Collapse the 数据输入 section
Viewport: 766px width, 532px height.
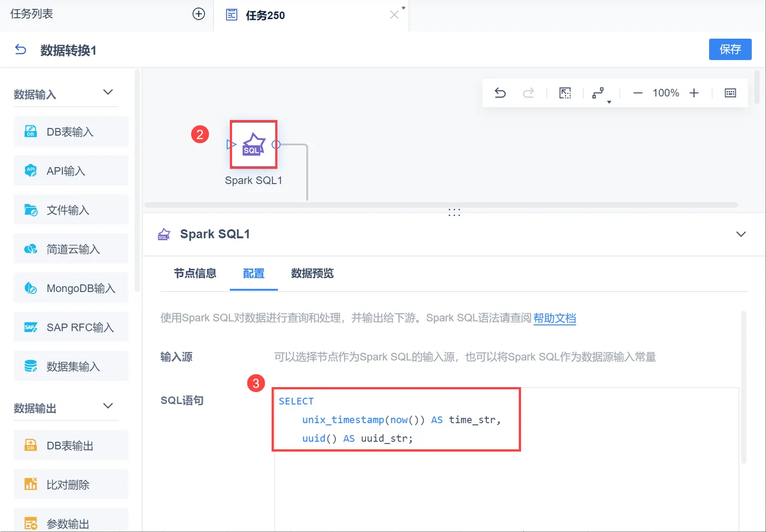click(x=108, y=92)
